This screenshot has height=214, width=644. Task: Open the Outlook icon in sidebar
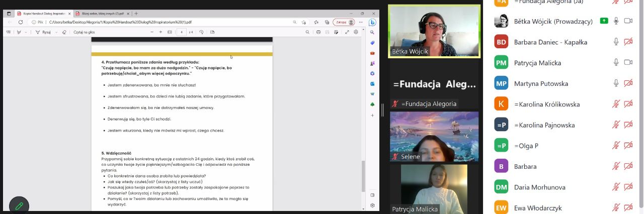point(372,83)
